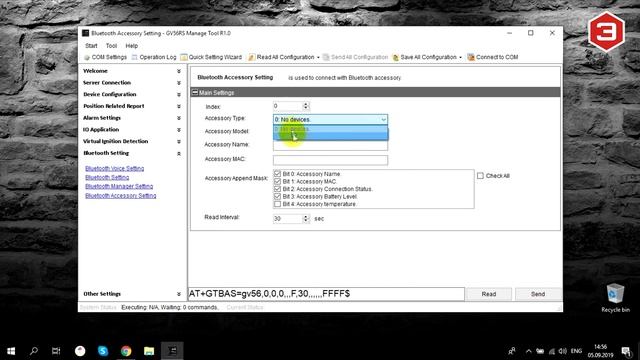This screenshot has width=640, height=360.
Task: Open the Bluetooth Setting link
Action: point(107,178)
